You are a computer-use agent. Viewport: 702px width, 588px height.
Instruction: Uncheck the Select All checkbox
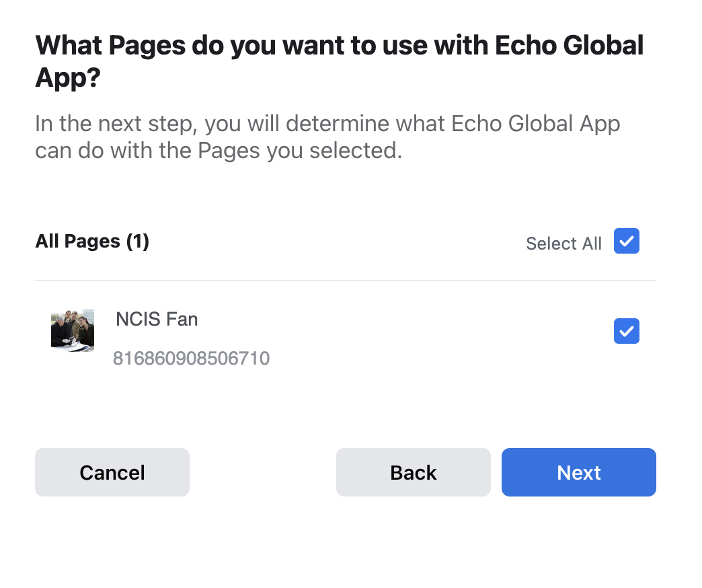click(x=626, y=241)
